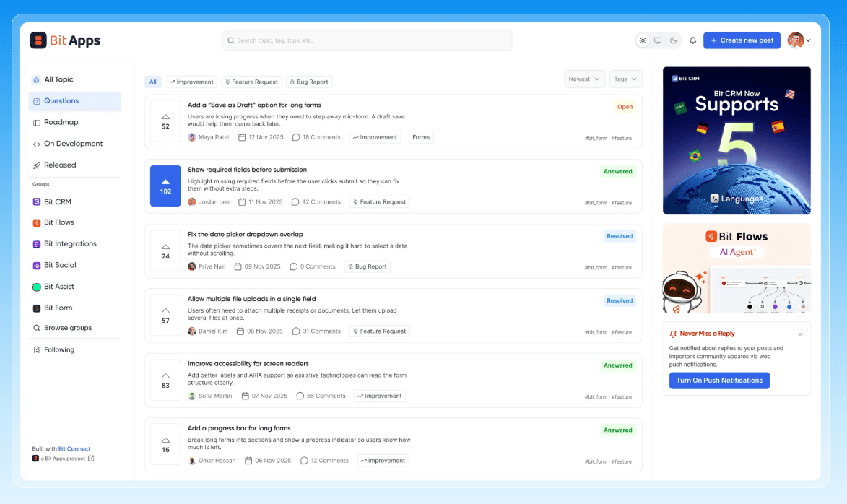
Task: Switch to light theme sun icon
Action: pyautogui.click(x=643, y=40)
